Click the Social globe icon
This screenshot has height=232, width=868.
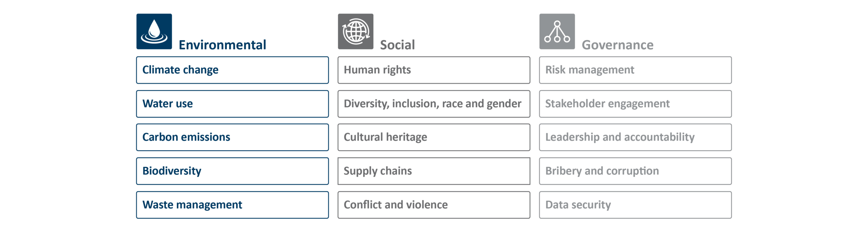point(355,32)
